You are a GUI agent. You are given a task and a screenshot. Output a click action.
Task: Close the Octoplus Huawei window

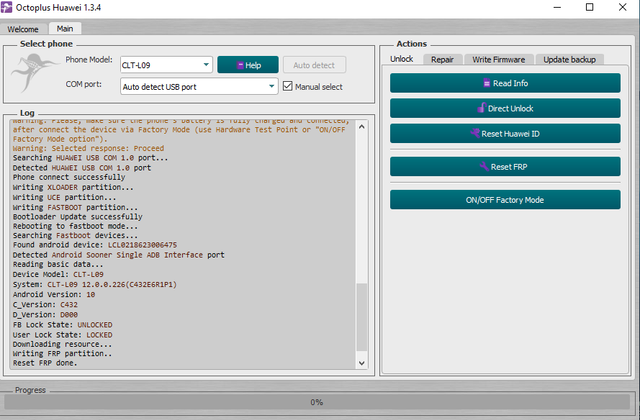click(x=622, y=7)
